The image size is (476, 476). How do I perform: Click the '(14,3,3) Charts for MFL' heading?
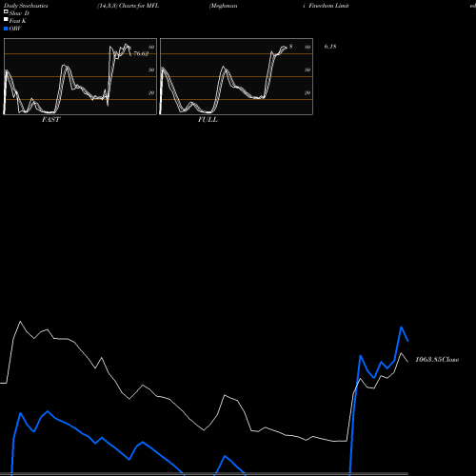(x=128, y=6)
